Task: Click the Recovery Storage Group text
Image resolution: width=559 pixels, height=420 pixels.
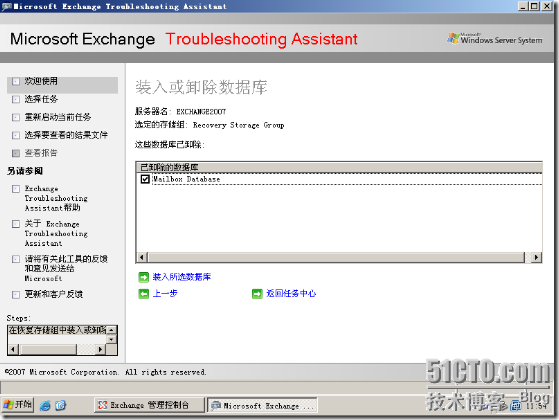Action: (x=239, y=125)
